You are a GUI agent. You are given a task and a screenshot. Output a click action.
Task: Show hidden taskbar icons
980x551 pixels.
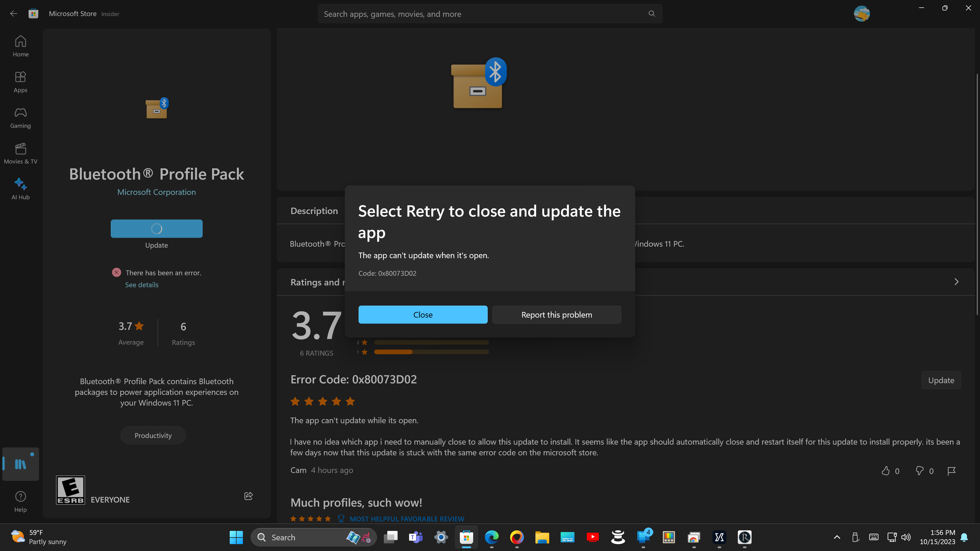pos(837,537)
